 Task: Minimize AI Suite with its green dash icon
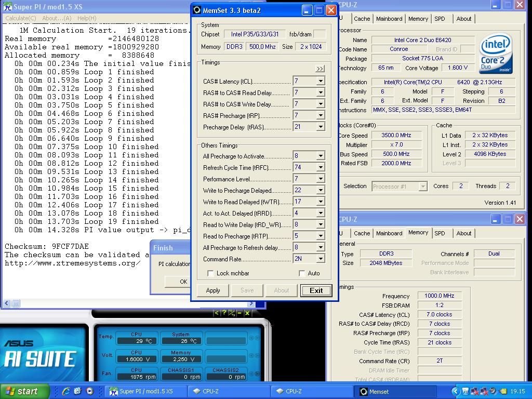coord(240,313)
